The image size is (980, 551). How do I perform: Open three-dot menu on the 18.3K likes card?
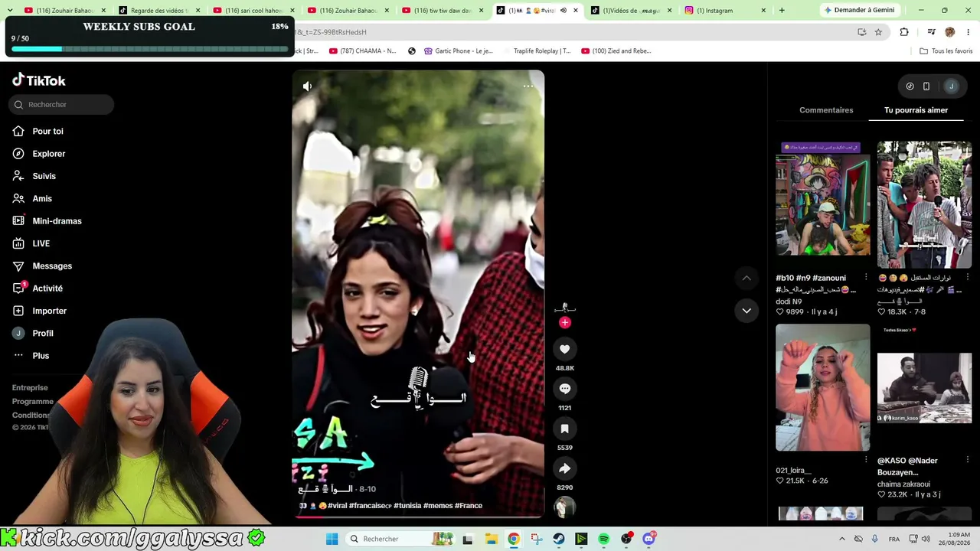[967, 277]
